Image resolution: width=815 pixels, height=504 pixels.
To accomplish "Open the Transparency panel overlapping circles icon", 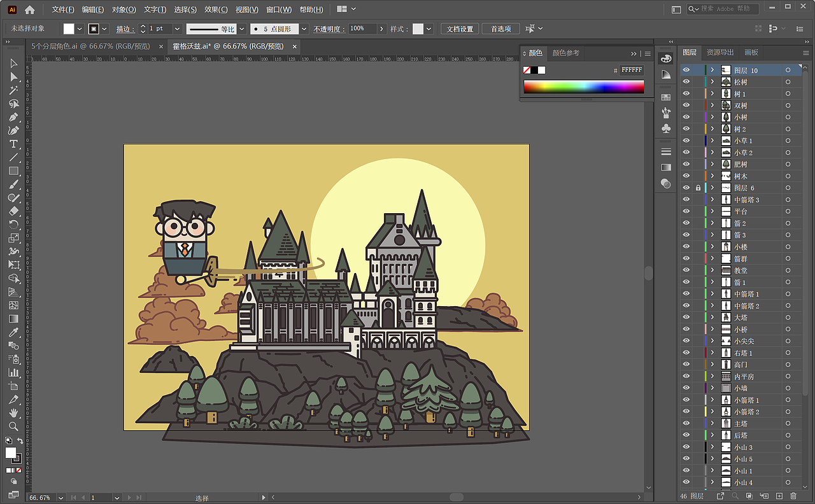I will pyautogui.click(x=666, y=183).
